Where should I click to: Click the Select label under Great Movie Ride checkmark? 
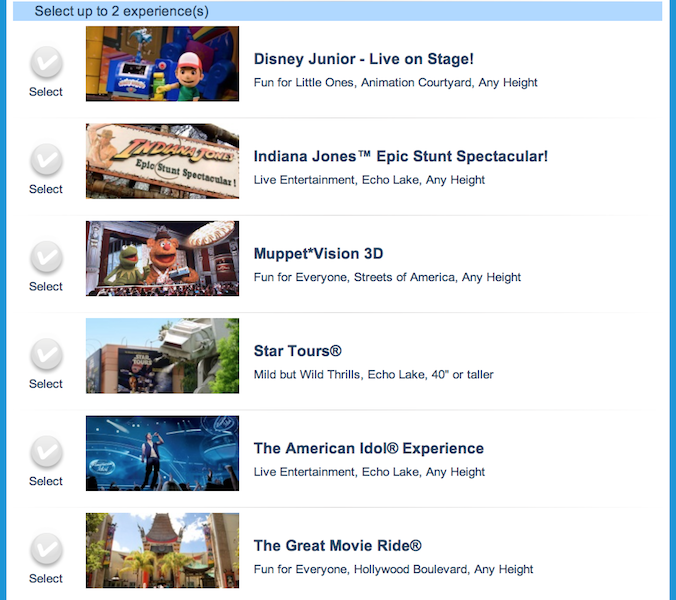click(x=46, y=579)
